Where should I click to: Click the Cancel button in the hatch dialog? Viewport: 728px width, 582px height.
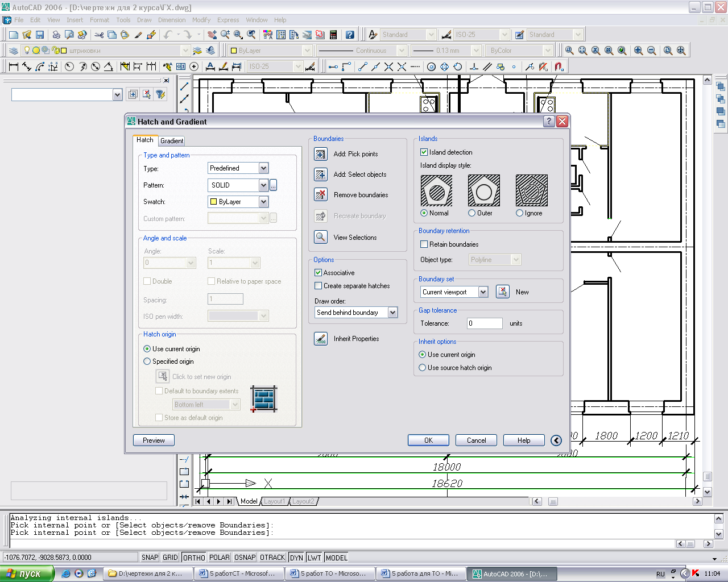pyautogui.click(x=476, y=440)
